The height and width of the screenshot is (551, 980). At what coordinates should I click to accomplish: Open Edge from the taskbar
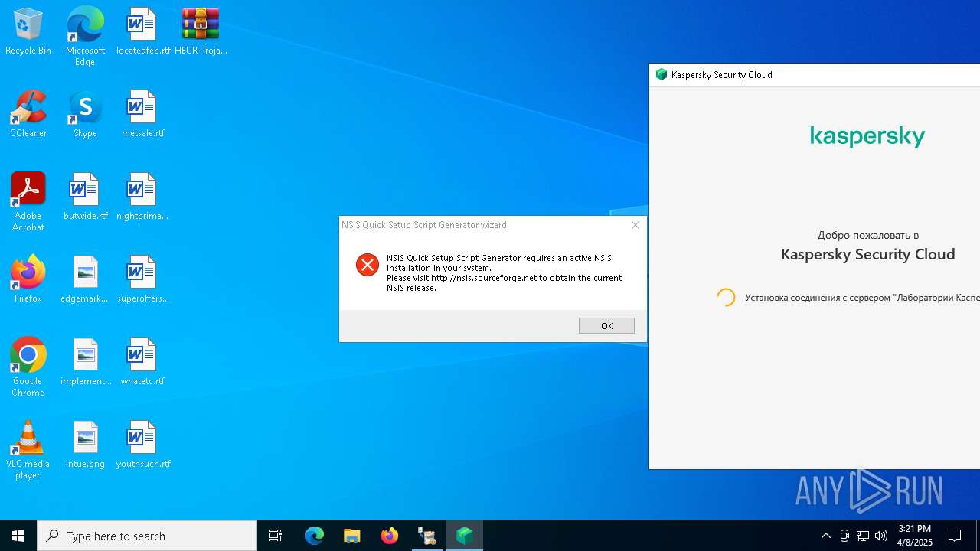pos(315,536)
